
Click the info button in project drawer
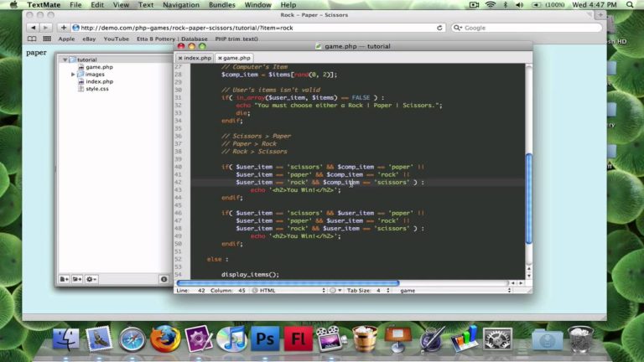coord(164,279)
